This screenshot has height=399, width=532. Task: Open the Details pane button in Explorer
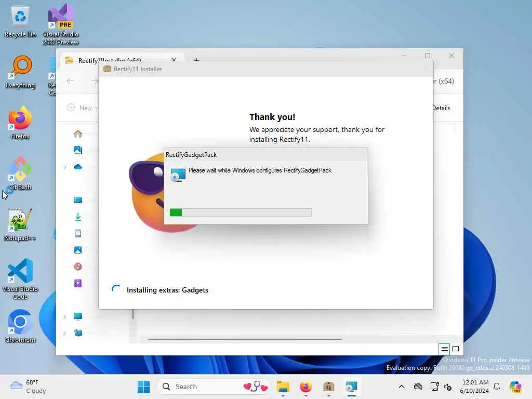point(441,108)
